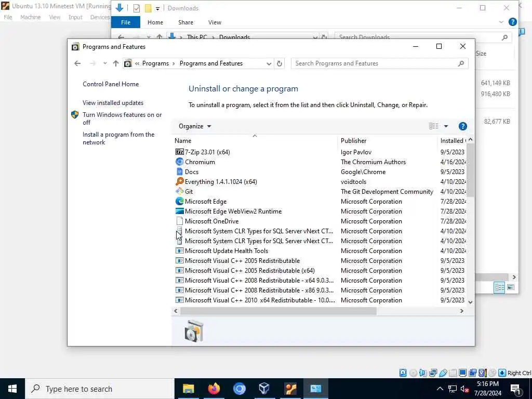The height and width of the screenshot is (399, 532).
Task: Click the search magnifier in Programs and Features
Action: (461, 63)
